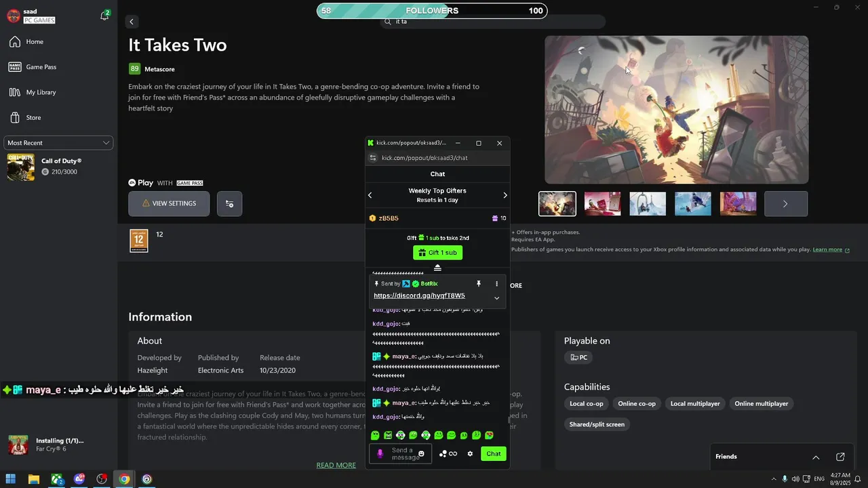The image size is (868, 488).
Task: Open the Most Recent sort dropdown
Action: click(58, 143)
